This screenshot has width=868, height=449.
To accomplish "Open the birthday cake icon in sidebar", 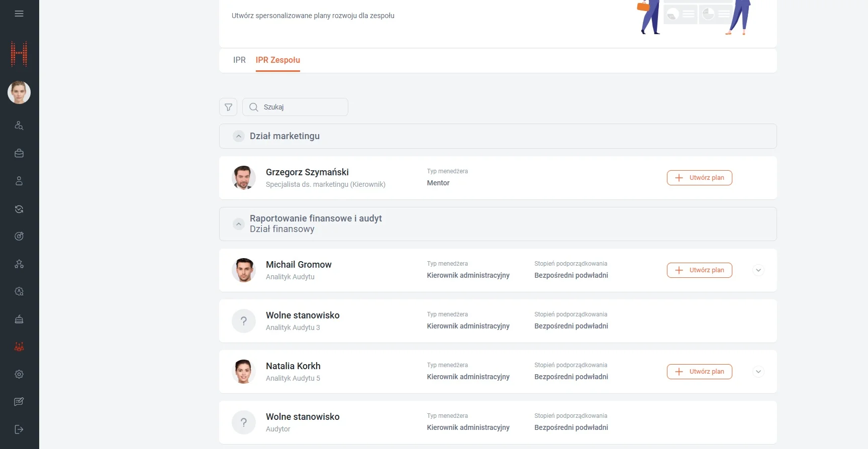I will coord(19,319).
